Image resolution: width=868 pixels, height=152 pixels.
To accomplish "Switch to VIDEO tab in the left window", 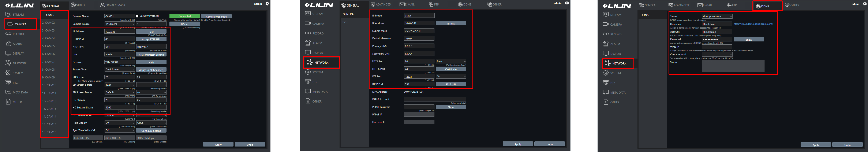I will click(78, 5).
